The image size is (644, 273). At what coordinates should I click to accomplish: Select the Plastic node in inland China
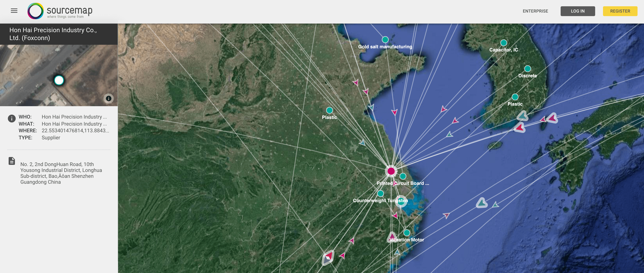(329, 110)
